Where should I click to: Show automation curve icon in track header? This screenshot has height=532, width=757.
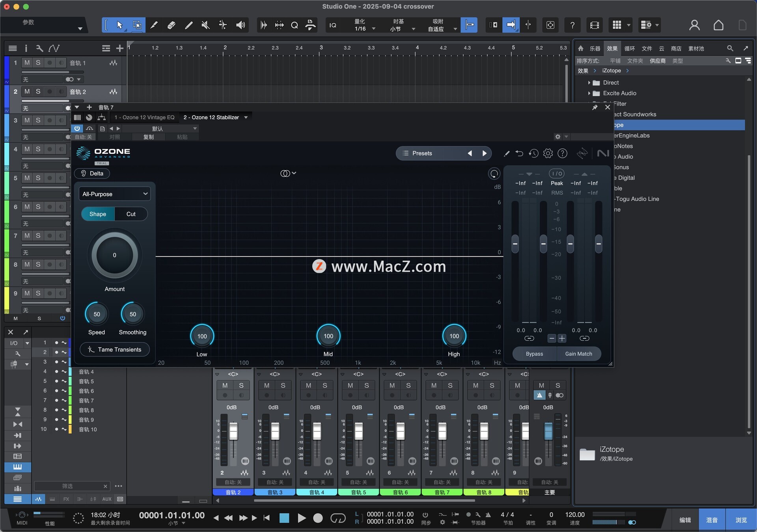54,48
